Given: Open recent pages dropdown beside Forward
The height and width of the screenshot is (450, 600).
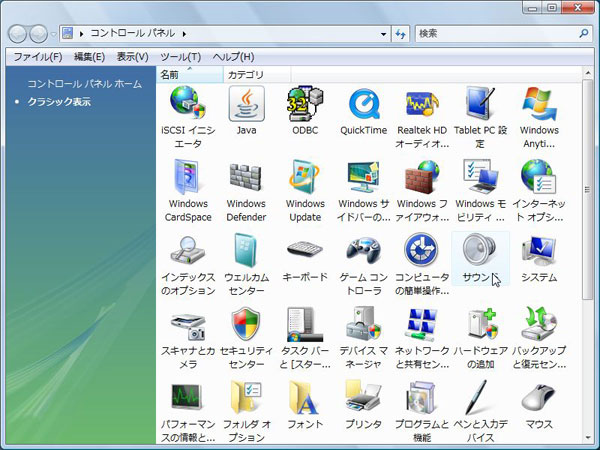Looking at the screenshot, I should (54, 34).
